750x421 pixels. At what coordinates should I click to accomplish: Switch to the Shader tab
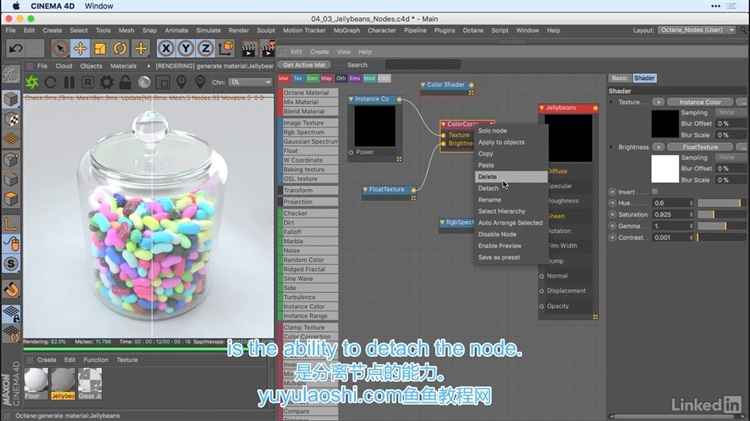click(x=644, y=78)
